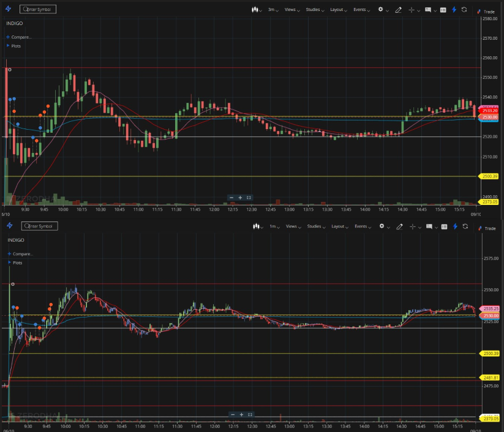Screen dimensions: 504x432
Task: Open chart type selector in bottom 1m chart
Action: pyautogui.click(x=258, y=226)
